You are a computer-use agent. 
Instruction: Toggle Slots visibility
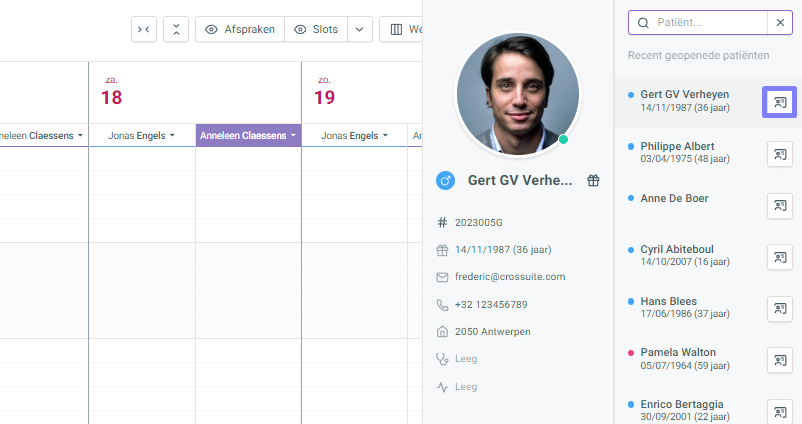click(316, 29)
